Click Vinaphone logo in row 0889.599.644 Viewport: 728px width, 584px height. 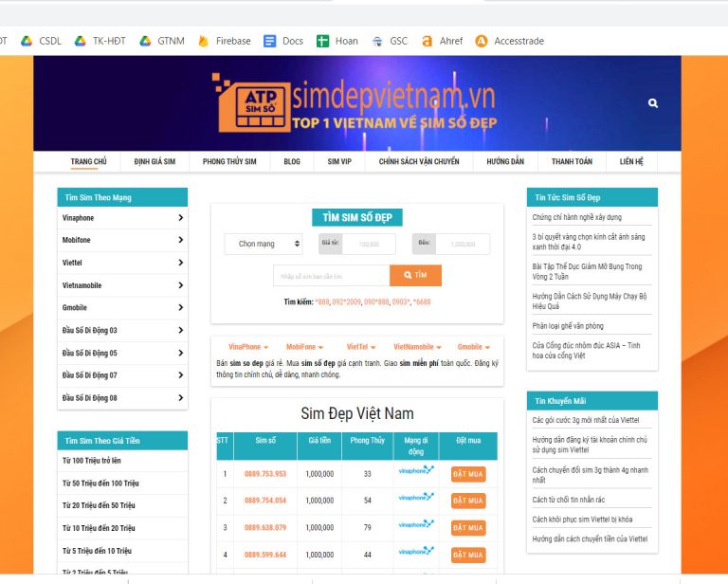(x=416, y=551)
